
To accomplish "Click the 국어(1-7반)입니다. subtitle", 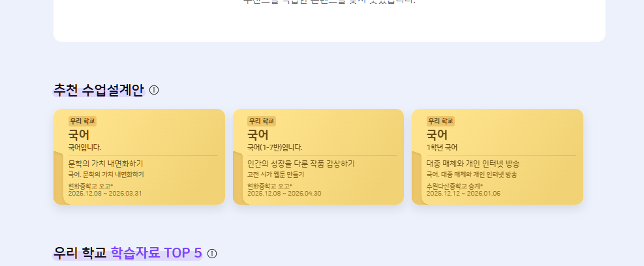I will 275,147.
